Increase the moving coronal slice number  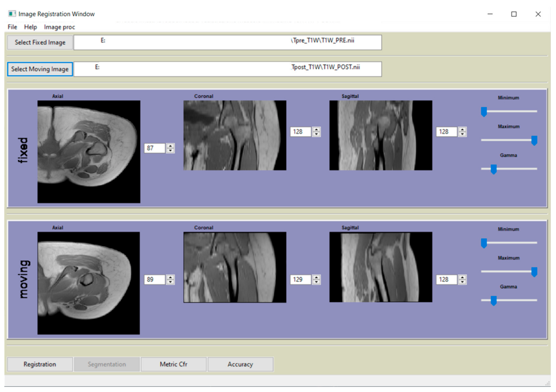[316, 277]
